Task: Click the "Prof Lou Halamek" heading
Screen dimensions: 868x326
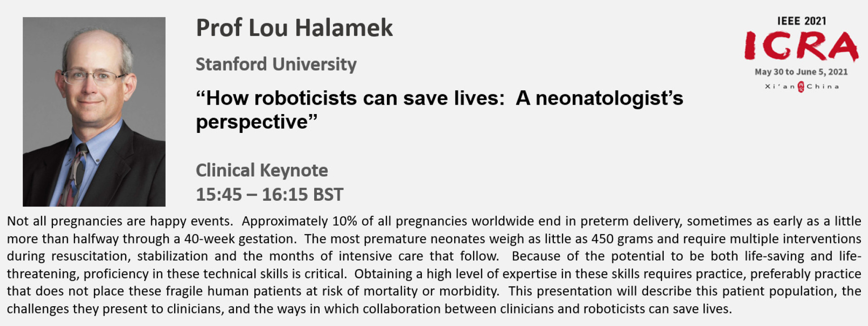Action: (x=294, y=28)
